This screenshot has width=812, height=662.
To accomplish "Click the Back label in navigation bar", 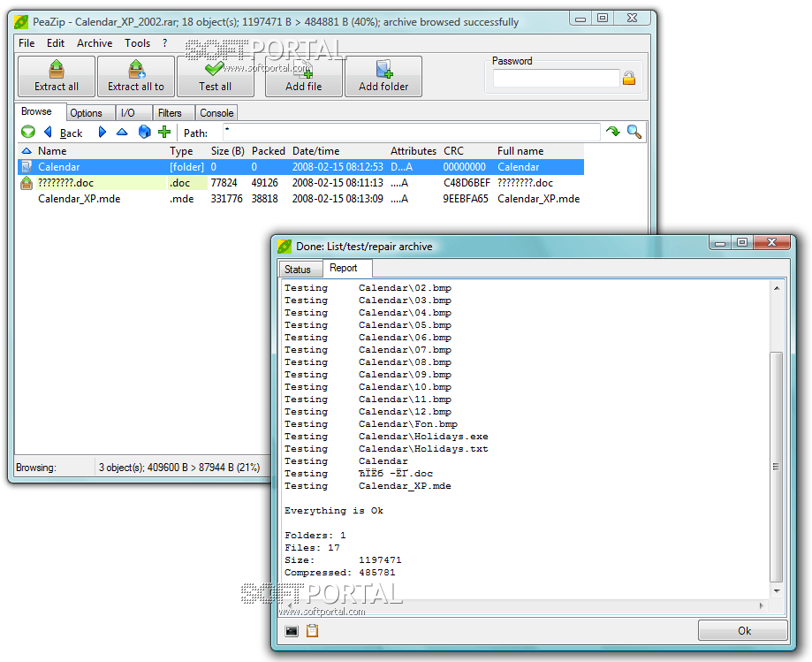I will click(x=71, y=133).
